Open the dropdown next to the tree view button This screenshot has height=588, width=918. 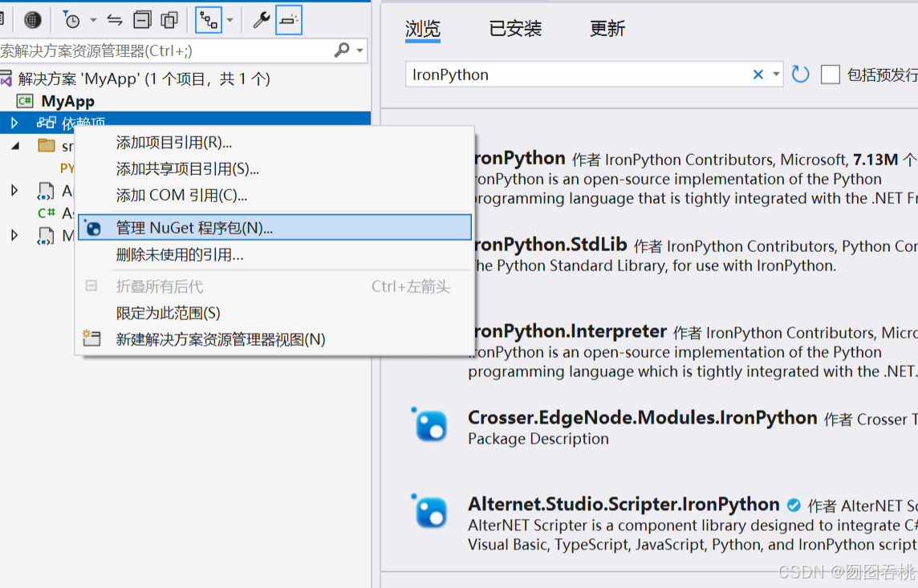tap(230, 21)
